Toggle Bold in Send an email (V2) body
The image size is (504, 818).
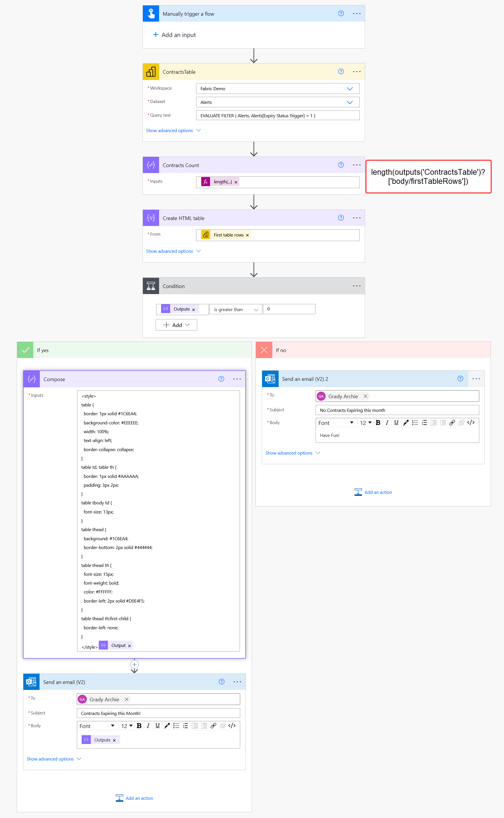click(x=139, y=726)
